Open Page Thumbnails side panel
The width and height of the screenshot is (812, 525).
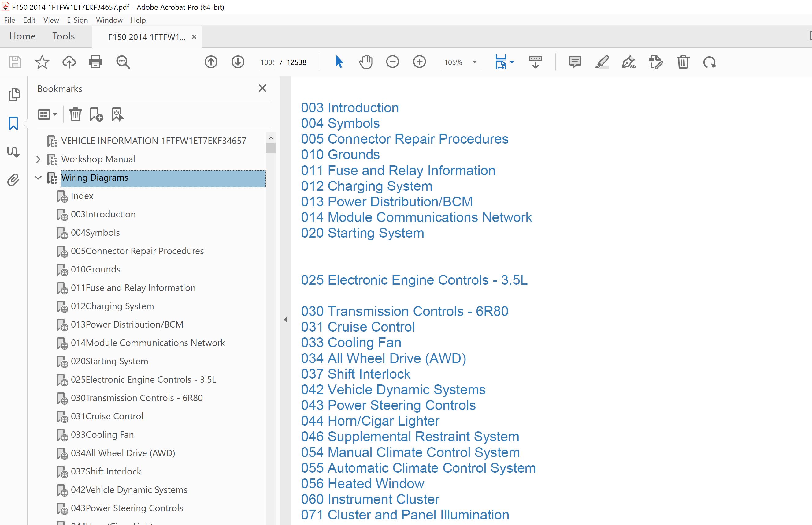pos(14,94)
